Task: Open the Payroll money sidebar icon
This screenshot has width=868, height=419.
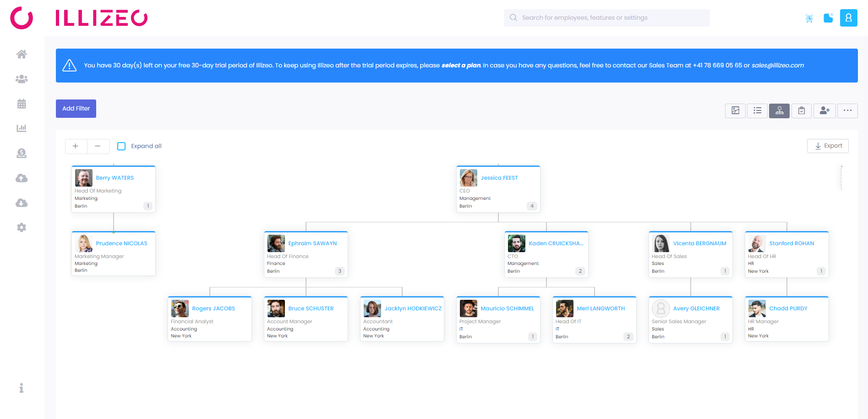Action: 22,153
